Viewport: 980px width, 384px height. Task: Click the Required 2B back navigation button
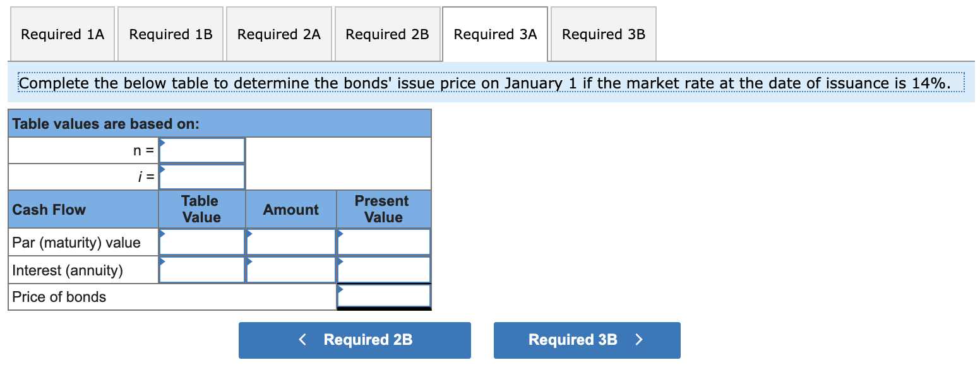click(x=354, y=340)
